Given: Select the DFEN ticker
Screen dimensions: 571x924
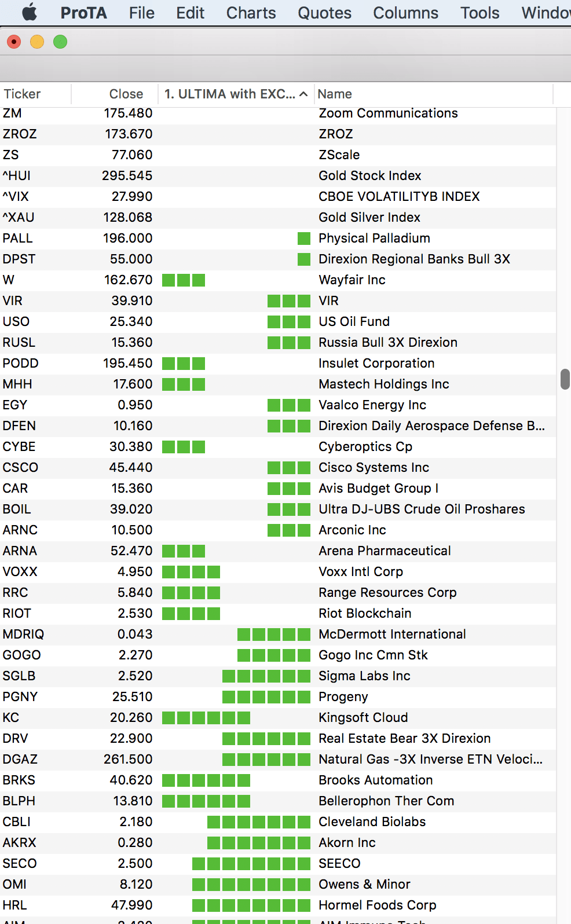Looking at the screenshot, I should (x=19, y=426).
